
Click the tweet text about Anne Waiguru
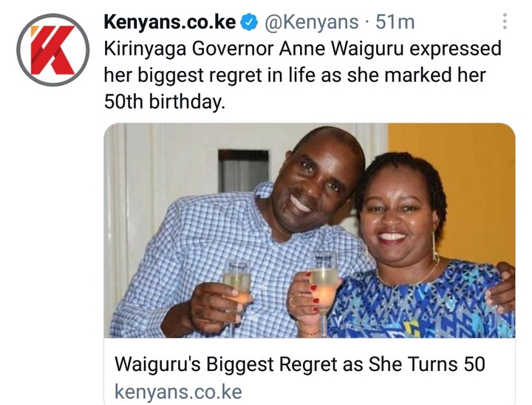coord(302,75)
